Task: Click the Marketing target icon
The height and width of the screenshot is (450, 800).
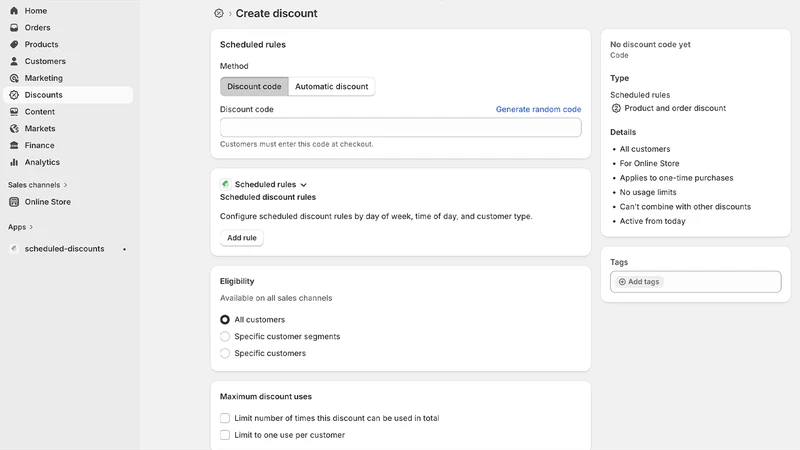Action: point(14,78)
